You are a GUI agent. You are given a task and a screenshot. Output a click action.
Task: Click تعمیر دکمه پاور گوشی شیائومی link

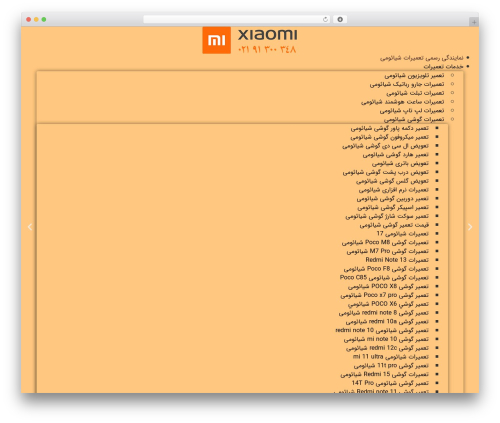[x=390, y=128]
